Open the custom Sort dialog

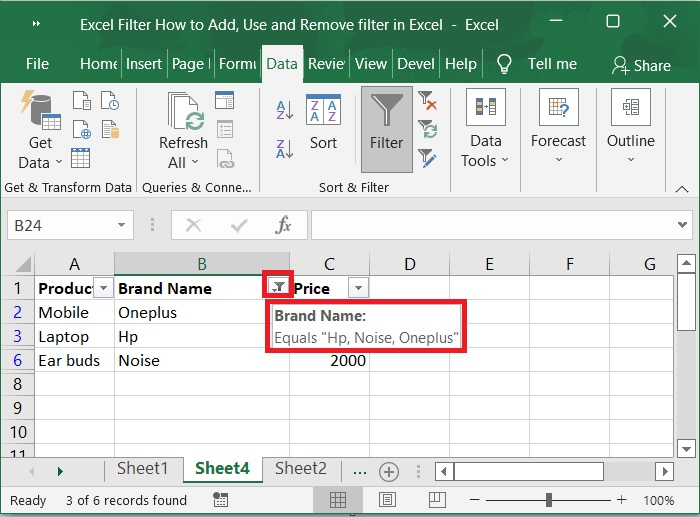click(323, 122)
